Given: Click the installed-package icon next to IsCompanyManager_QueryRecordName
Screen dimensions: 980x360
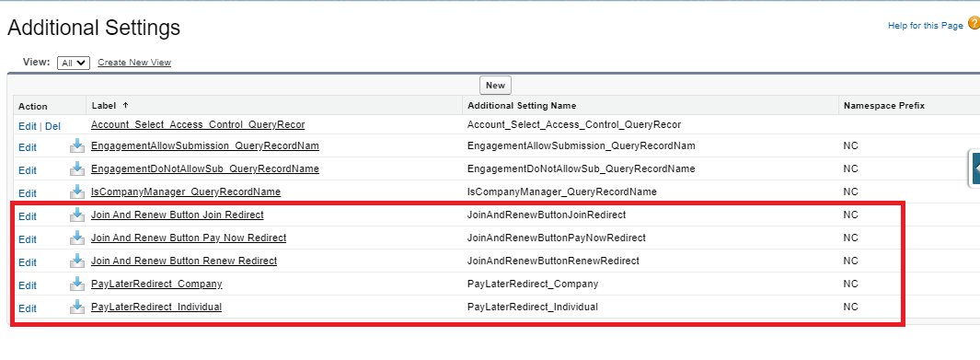Looking at the screenshot, I should [77, 192].
